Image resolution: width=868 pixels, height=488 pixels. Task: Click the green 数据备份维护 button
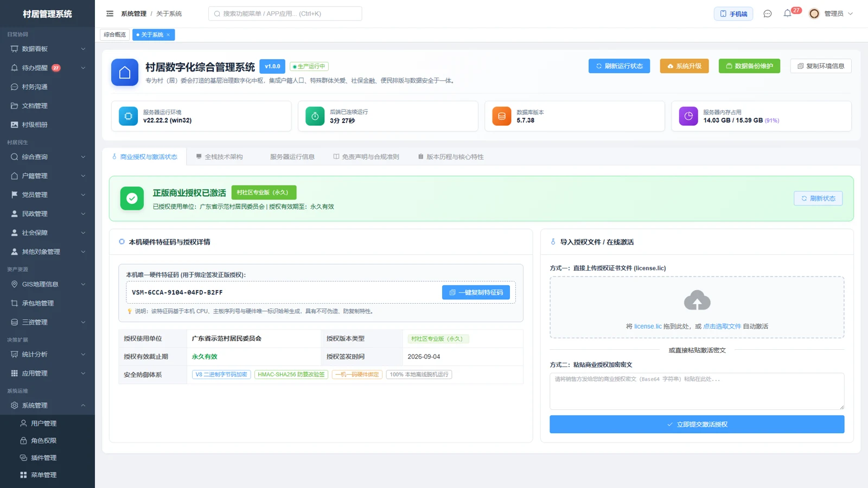pyautogui.click(x=749, y=66)
